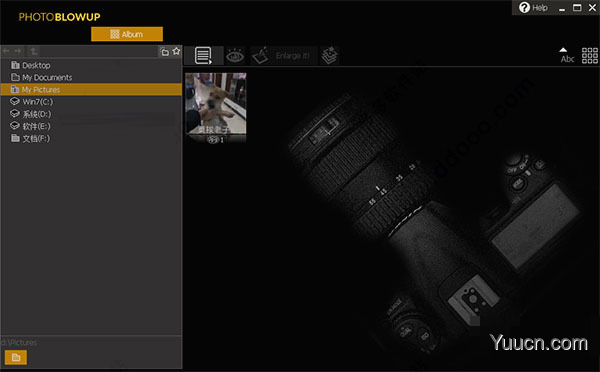Go up one folder level
Viewport: 600px width, 372px height.
tap(34, 51)
